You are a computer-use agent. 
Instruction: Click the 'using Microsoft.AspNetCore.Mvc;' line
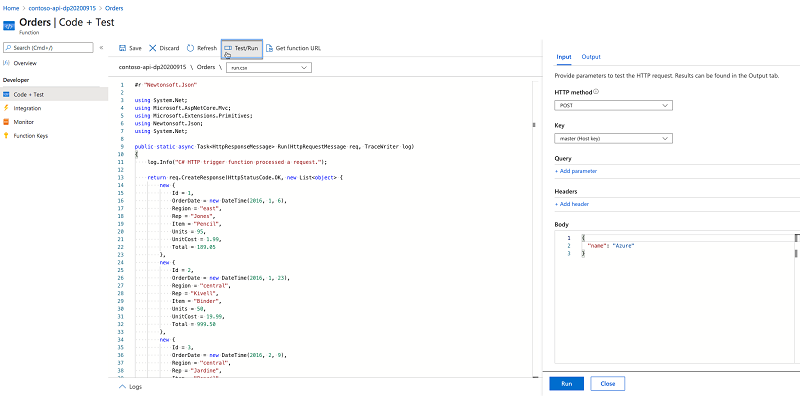183,108
